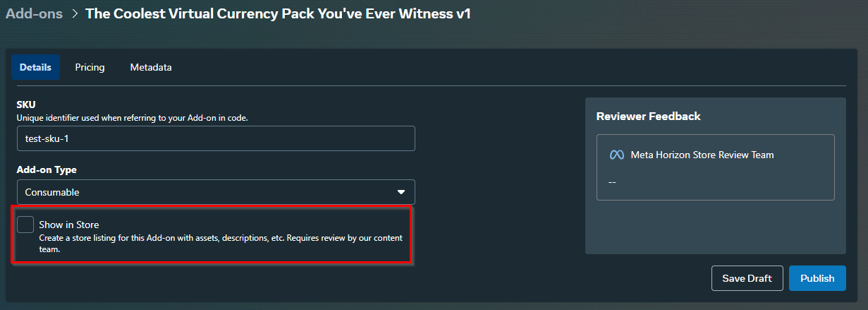Open the Consumable combo box
Viewport: 868px width, 310px height.
coord(216,192)
